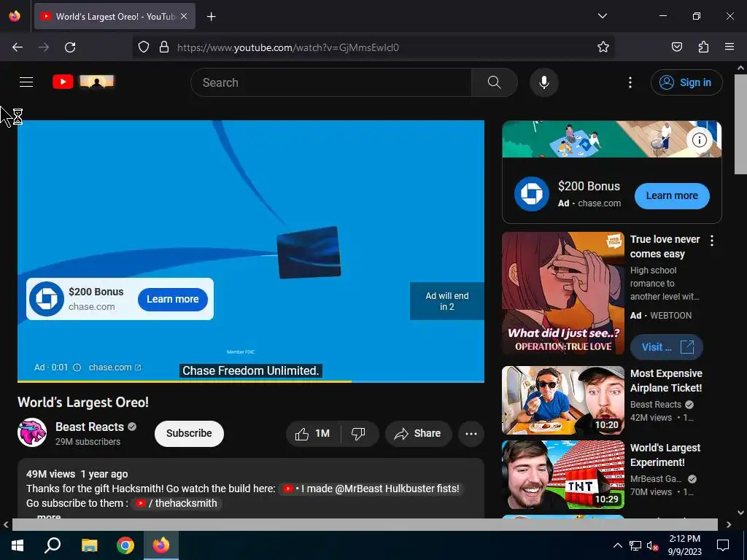Click video ad progress bar
The height and width of the screenshot is (560, 747).
tap(251, 381)
